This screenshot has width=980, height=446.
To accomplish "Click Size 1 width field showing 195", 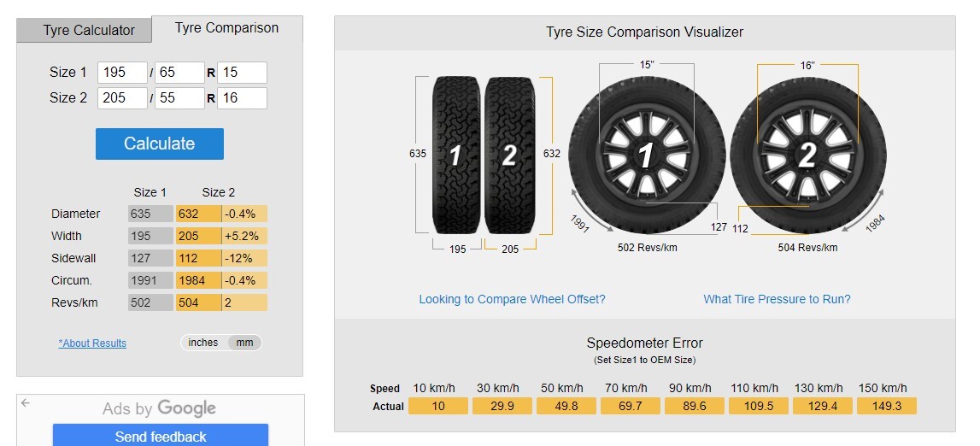I will click(122, 73).
